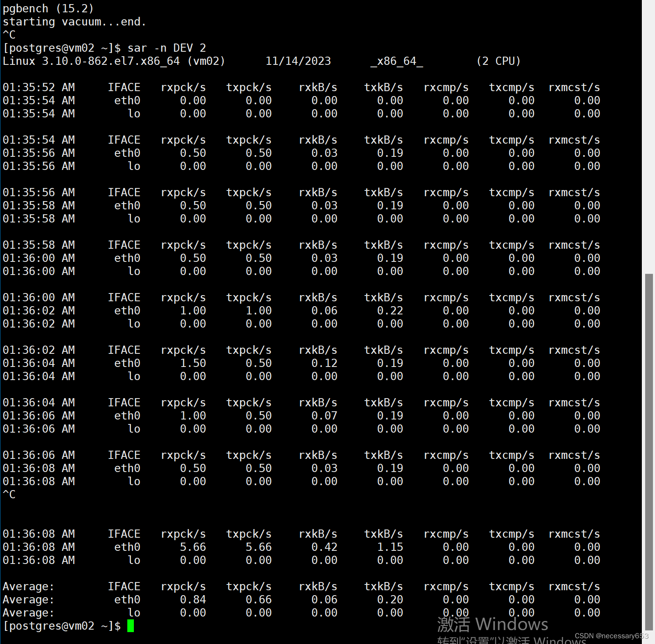
Task: Click the first 'Average:' label
Action: pyautogui.click(x=29, y=587)
